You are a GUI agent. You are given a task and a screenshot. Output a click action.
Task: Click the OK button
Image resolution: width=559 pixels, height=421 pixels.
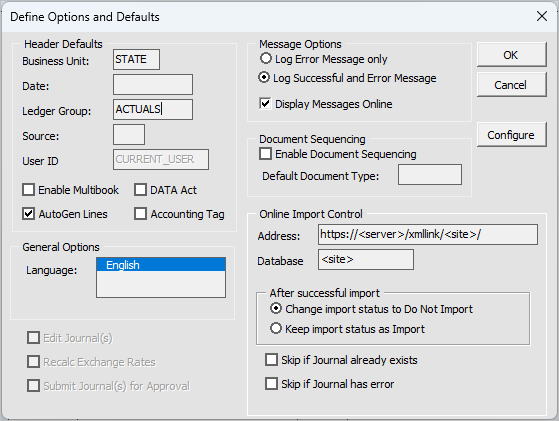tap(511, 55)
